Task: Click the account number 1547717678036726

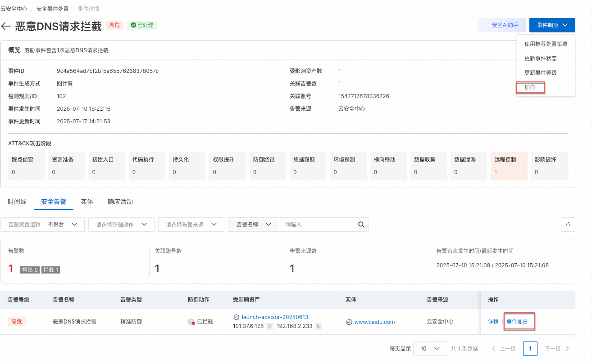Action: 364,96
